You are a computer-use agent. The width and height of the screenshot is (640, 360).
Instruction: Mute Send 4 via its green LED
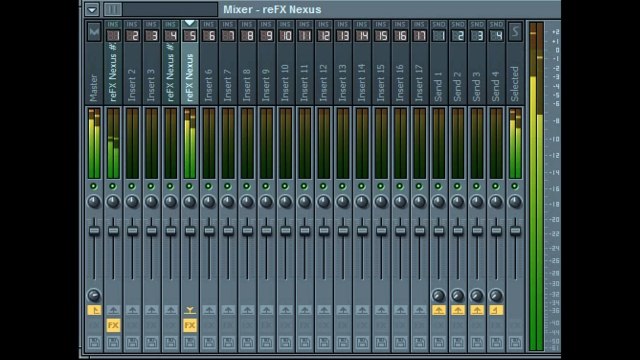point(496,186)
